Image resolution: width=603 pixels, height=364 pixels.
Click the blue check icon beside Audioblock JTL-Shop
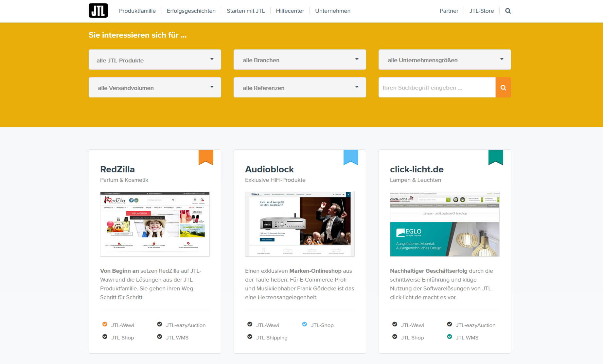[304, 324]
